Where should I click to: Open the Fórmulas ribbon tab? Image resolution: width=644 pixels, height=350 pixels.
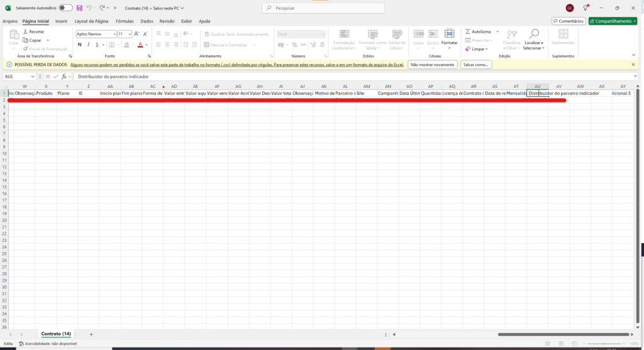125,21
